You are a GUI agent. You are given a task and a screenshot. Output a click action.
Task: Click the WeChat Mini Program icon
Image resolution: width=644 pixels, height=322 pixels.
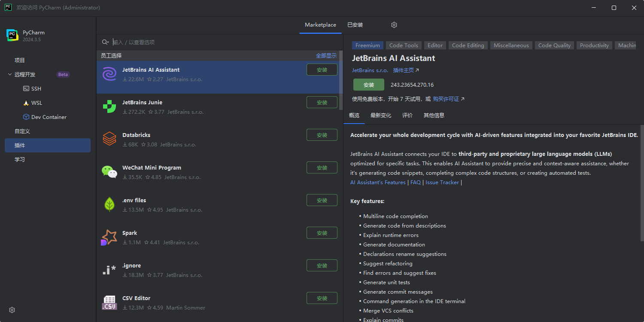[x=109, y=172]
